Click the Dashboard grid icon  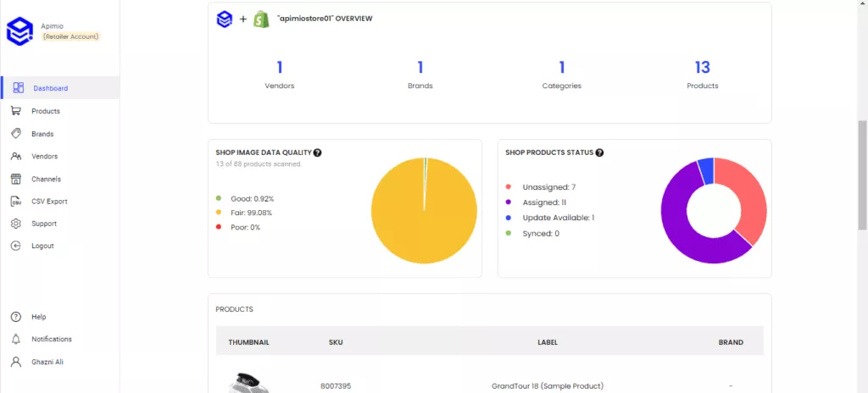[x=19, y=88]
